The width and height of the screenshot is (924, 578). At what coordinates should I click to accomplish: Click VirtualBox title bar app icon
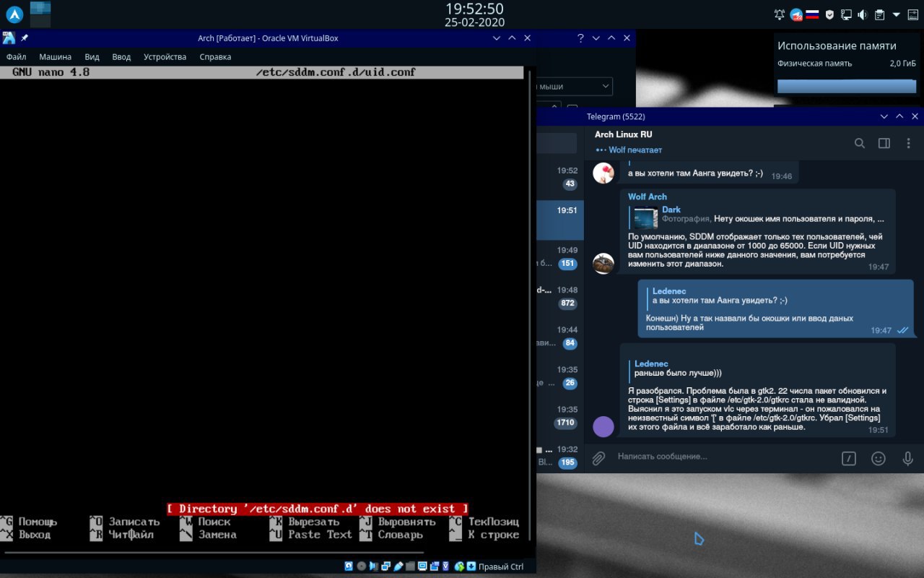pyautogui.click(x=9, y=38)
